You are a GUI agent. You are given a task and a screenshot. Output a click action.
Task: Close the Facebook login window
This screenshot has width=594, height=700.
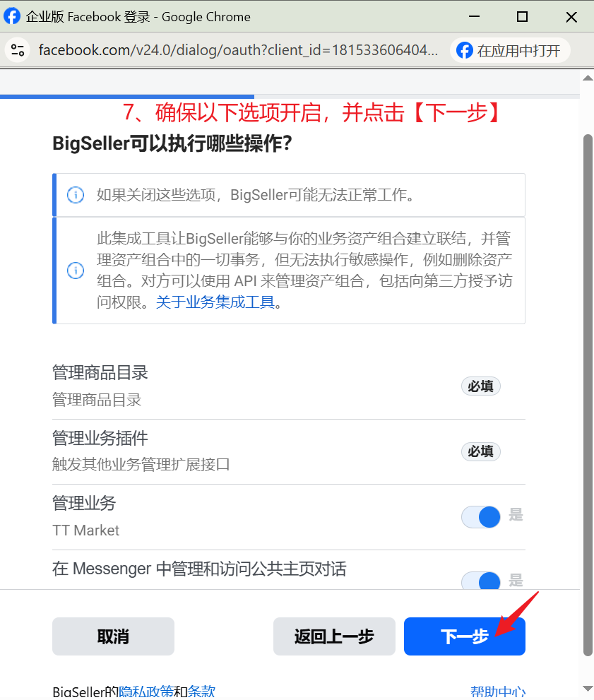point(571,17)
